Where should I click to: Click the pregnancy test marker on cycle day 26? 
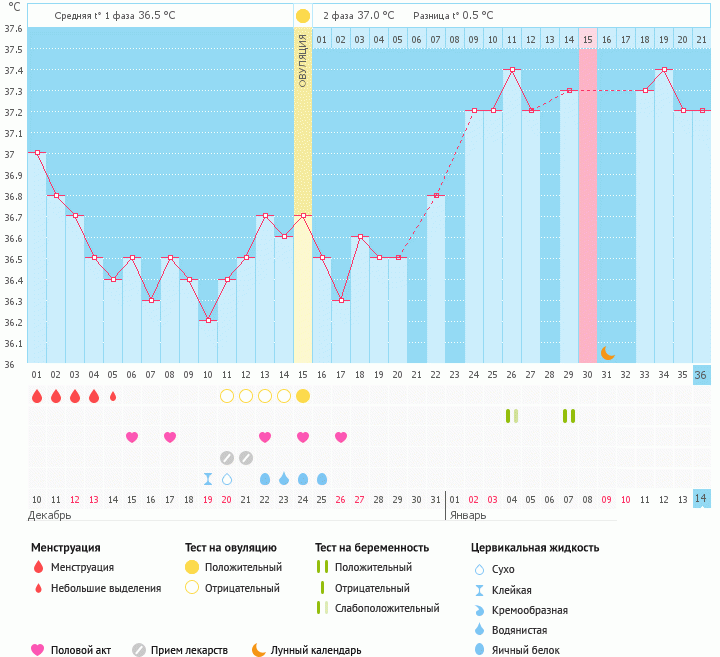point(512,416)
